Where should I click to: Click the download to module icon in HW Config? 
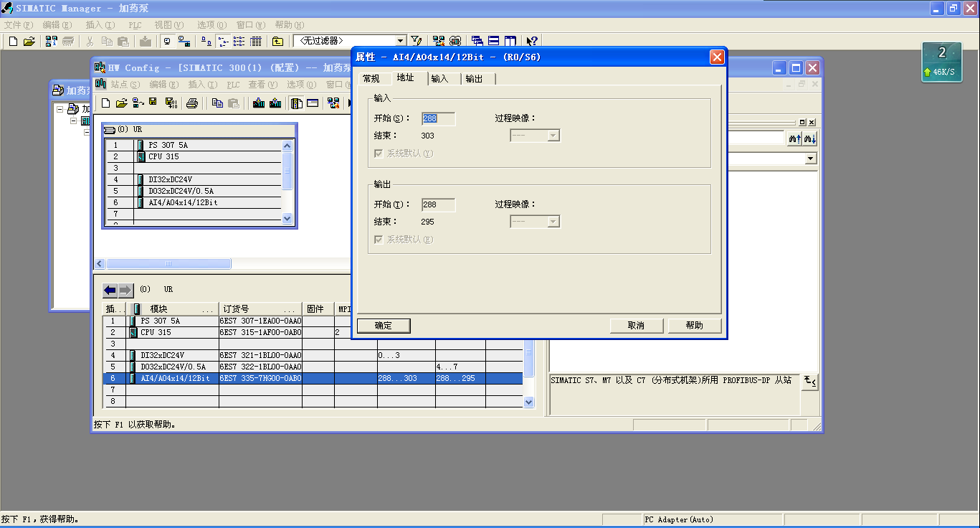[x=259, y=103]
